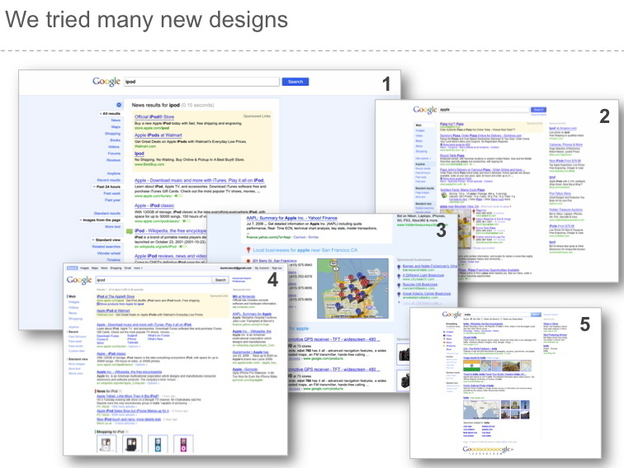Click the Google logo in design 4
Image resolution: width=624 pixels, height=468 pixels.
click(79, 280)
